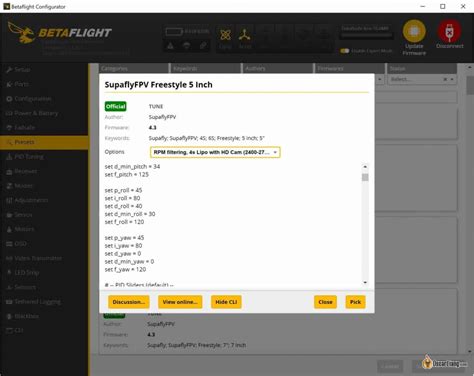Switch to the Servos tab
The image size is (474, 376).
click(44, 215)
